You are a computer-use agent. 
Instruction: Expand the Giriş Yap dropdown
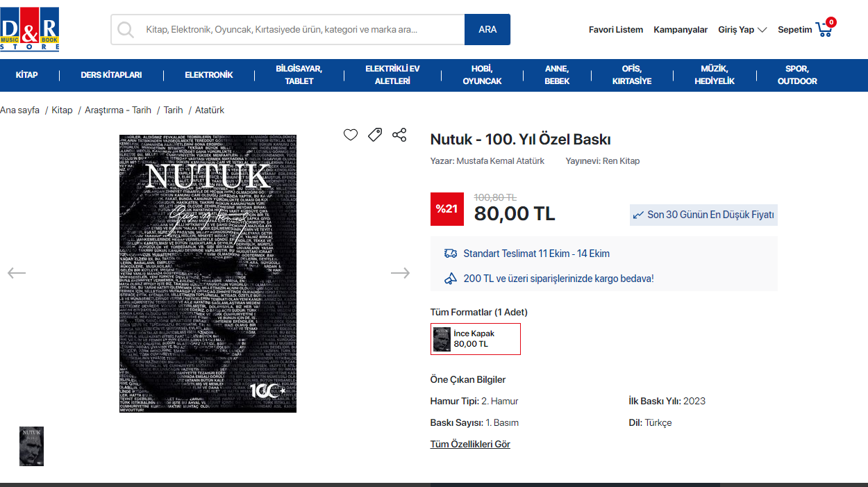[x=742, y=30]
